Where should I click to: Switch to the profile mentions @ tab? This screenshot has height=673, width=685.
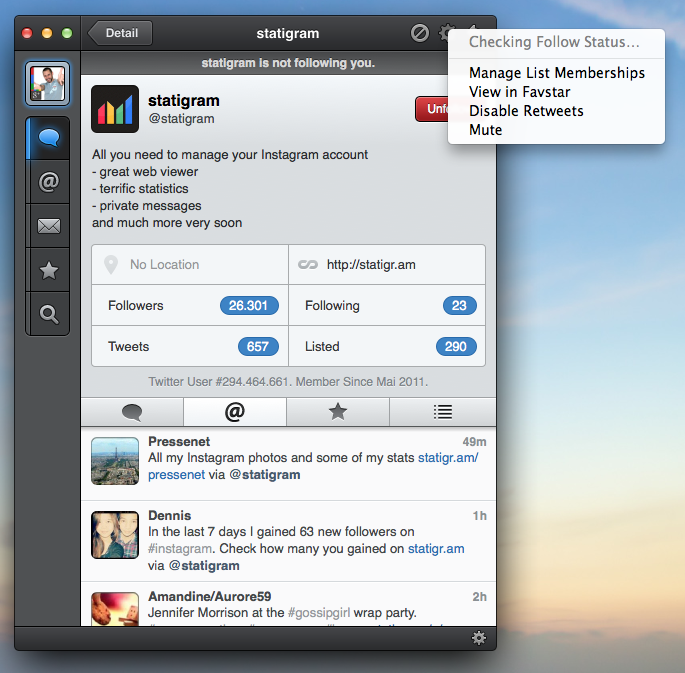coord(235,412)
